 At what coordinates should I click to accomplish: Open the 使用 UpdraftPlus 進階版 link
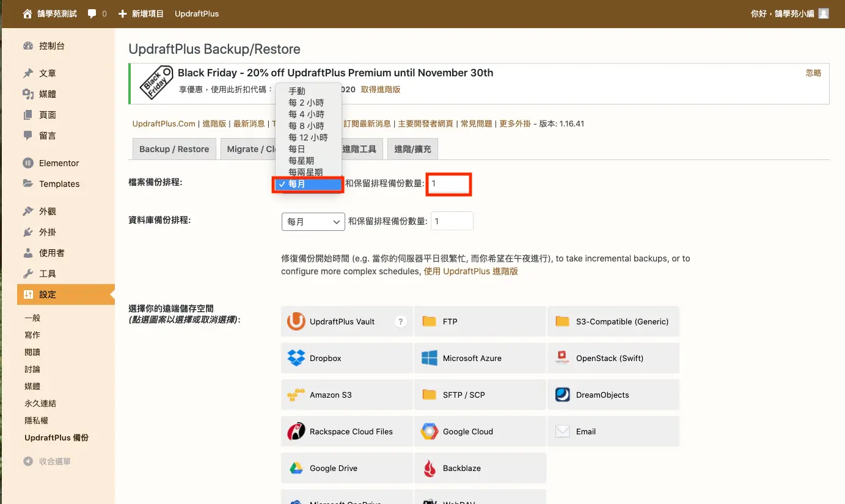[x=471, y=271]
